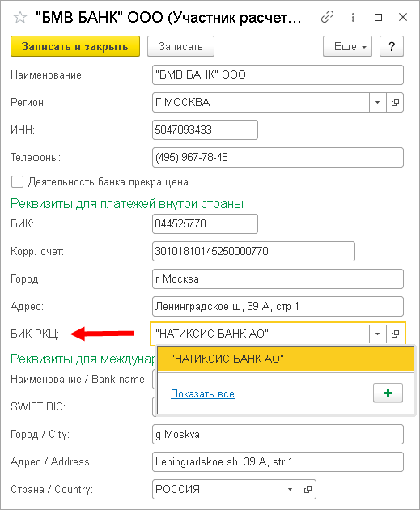Create a new item with the green plus button

tap(388, 393)
